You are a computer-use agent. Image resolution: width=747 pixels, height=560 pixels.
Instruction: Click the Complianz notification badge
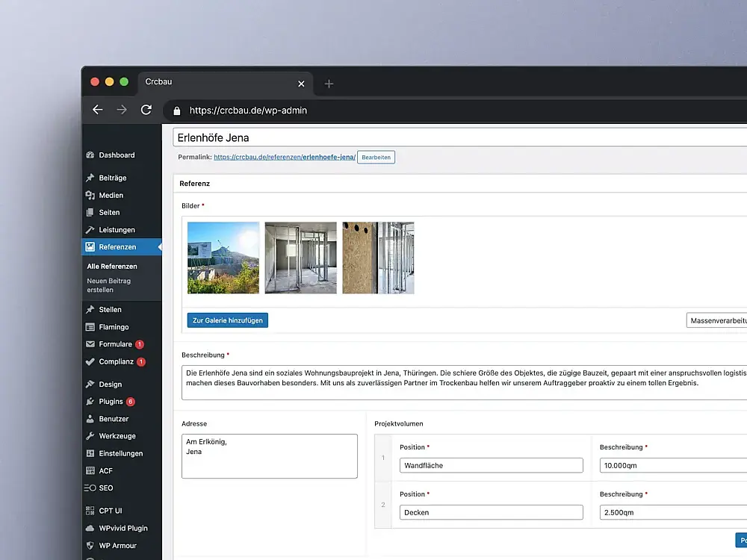point(141,362)
